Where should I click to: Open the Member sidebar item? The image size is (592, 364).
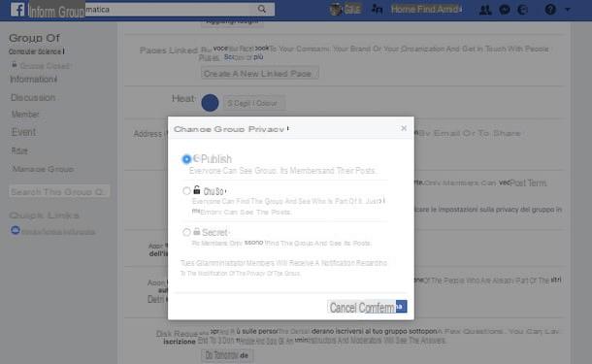coord(25,115)
